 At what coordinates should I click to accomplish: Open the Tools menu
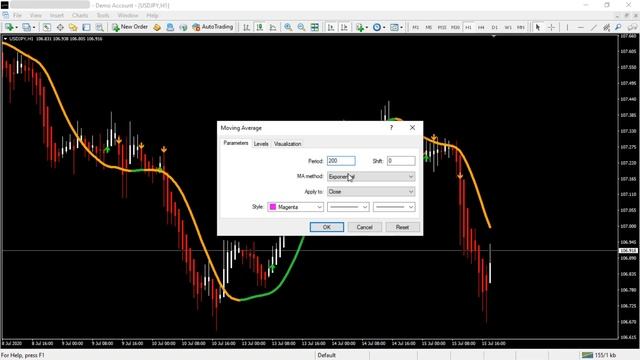[x=103, y=15]
